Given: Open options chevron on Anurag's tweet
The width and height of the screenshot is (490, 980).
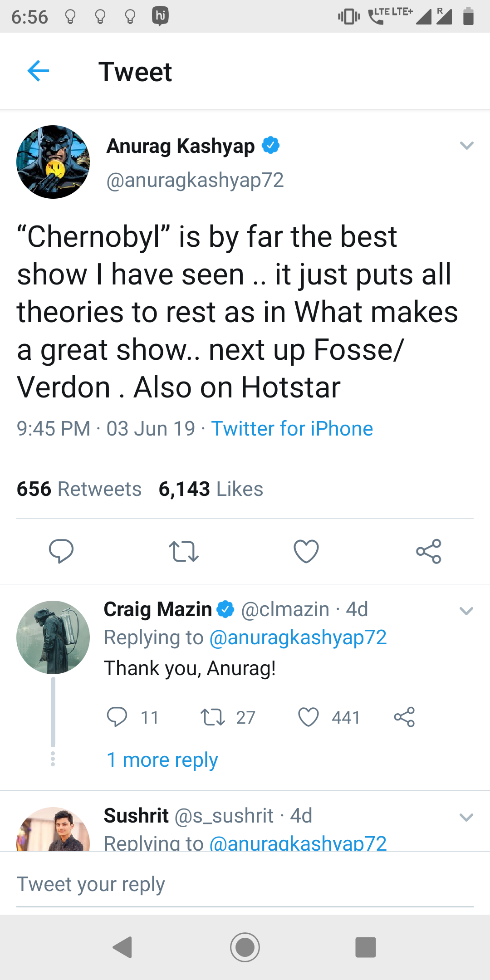Looking at the screenshot, I should (466, 146).
